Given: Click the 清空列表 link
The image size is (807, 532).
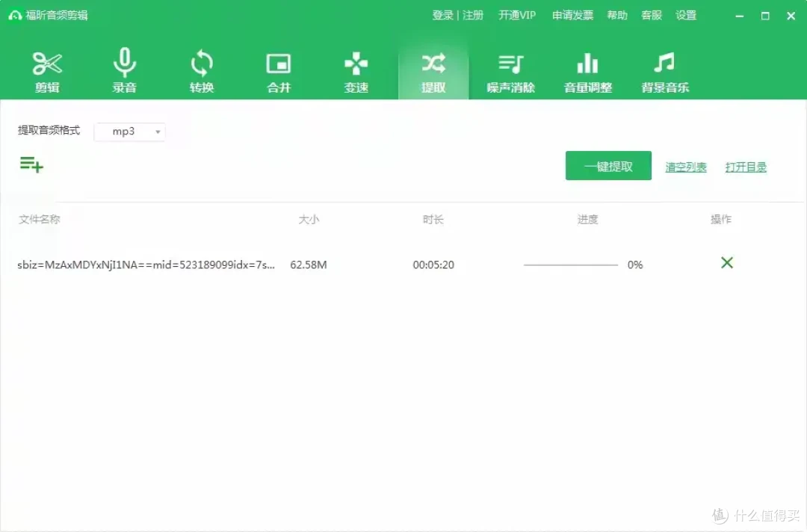Looking at the screenshot, I should click(685, 167).
